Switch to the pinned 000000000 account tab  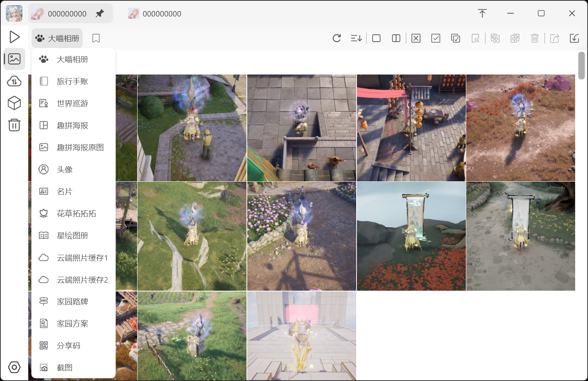click(70, 14)
